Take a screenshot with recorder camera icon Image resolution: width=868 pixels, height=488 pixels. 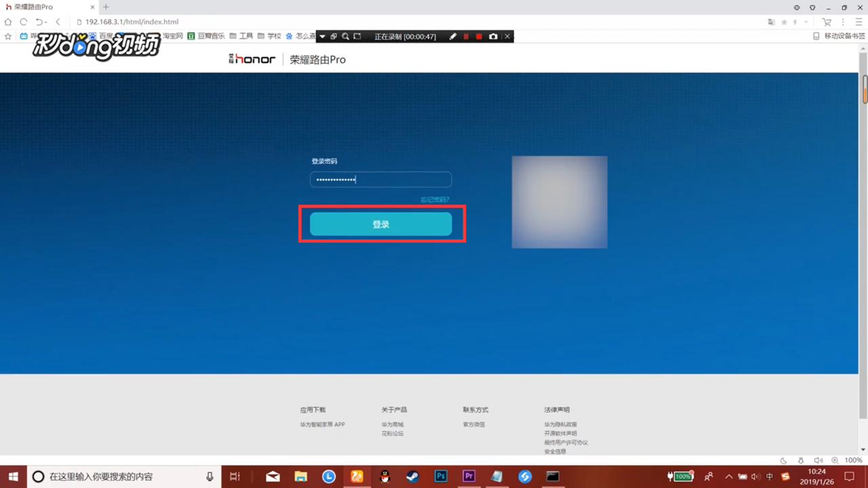coord(493,36)
